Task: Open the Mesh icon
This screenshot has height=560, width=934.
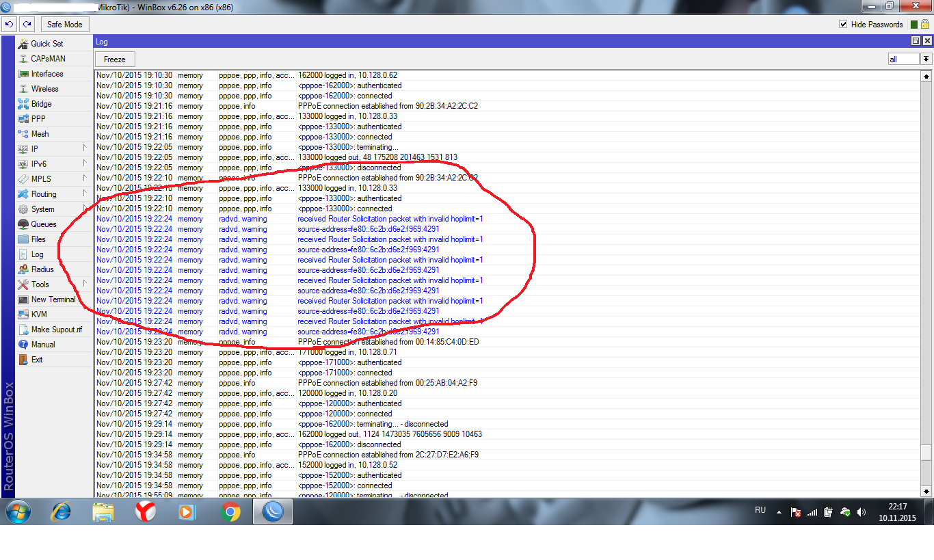Action: coord(23,134)
